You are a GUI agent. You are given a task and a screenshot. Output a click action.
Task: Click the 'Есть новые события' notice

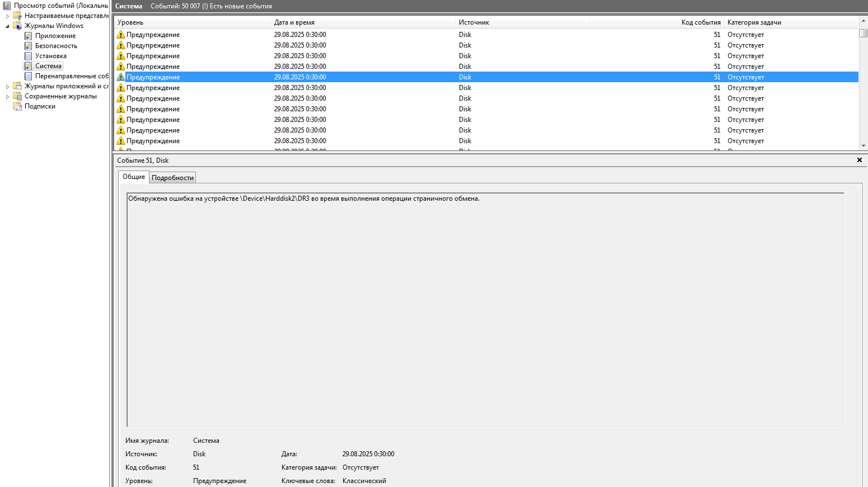(241, 6)
